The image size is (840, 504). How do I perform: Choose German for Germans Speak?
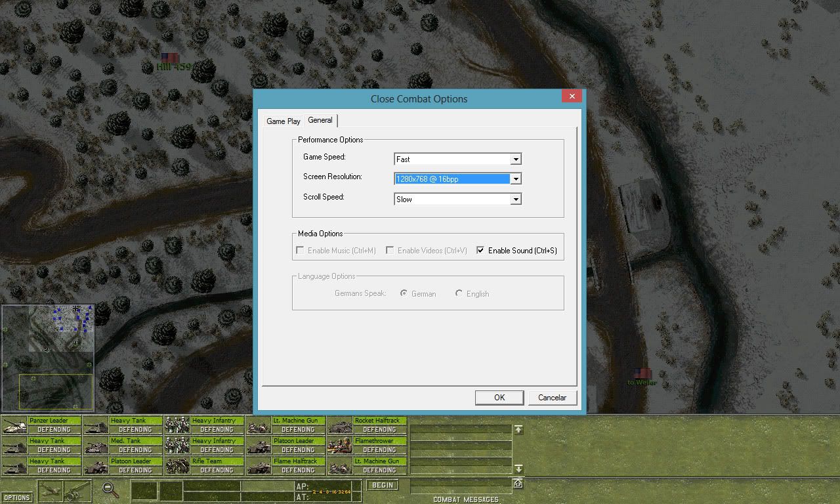pos(404,293)
